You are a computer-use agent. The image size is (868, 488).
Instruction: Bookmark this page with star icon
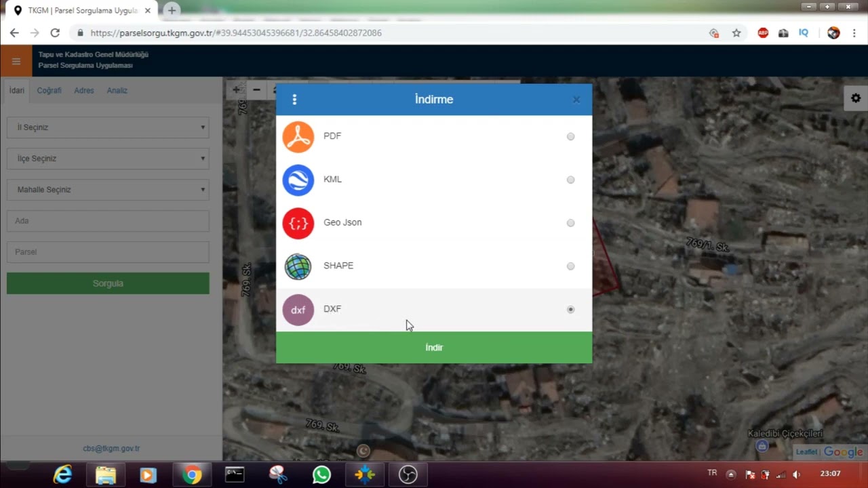[x=736, y=33]
